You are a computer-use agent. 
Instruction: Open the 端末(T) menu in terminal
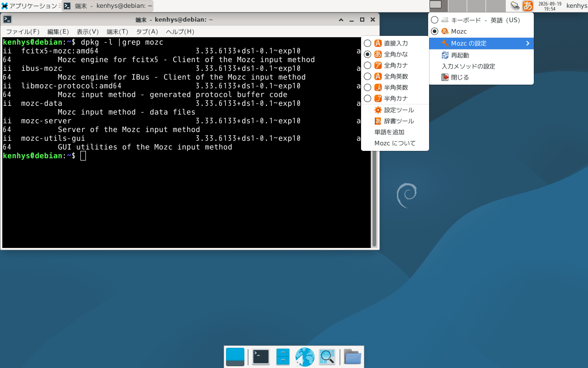118,32
